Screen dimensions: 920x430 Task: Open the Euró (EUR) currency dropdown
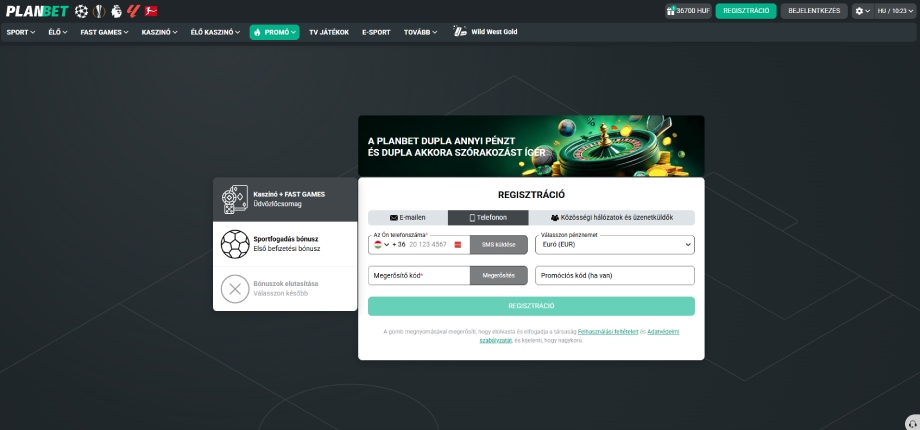click(x=615, y=245)
